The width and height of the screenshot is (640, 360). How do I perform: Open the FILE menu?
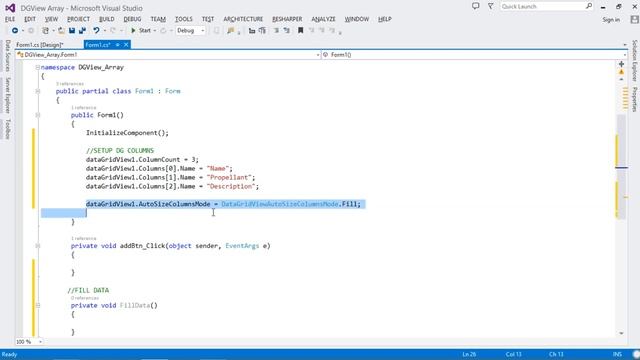[x=10, y=19]
